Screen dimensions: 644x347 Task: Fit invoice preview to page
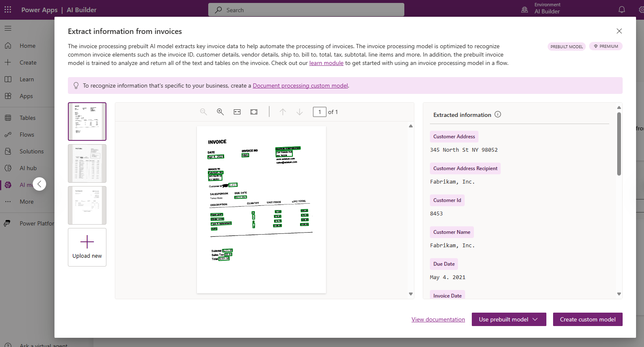254,112
